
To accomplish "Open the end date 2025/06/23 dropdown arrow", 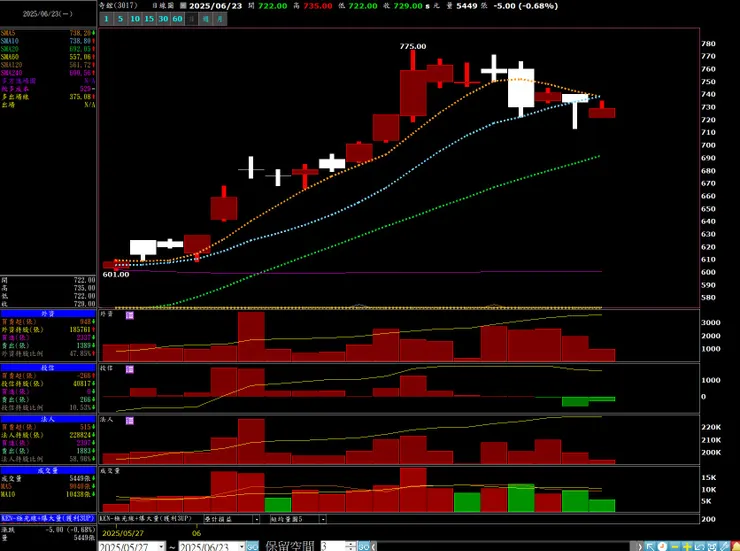I will coord(242,547).
